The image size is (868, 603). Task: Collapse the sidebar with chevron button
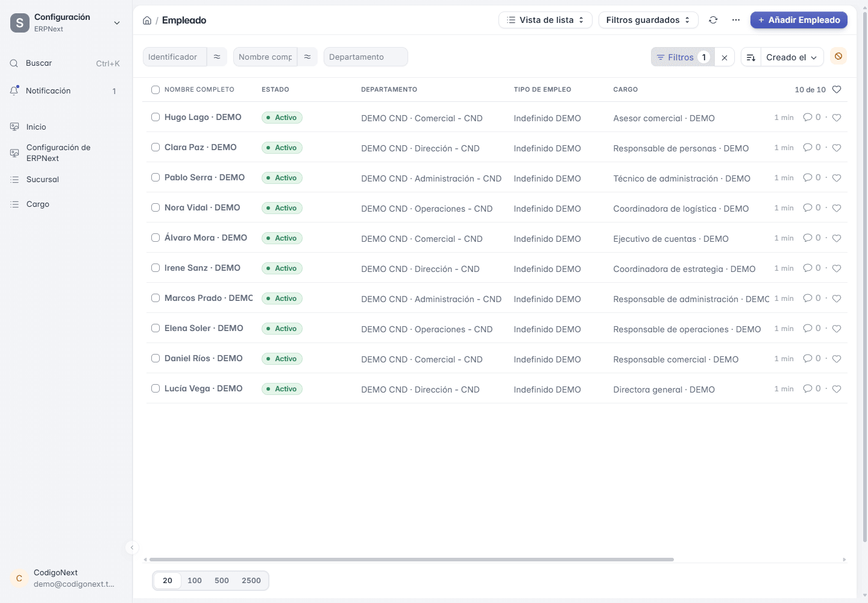click(x=132, y=548)
